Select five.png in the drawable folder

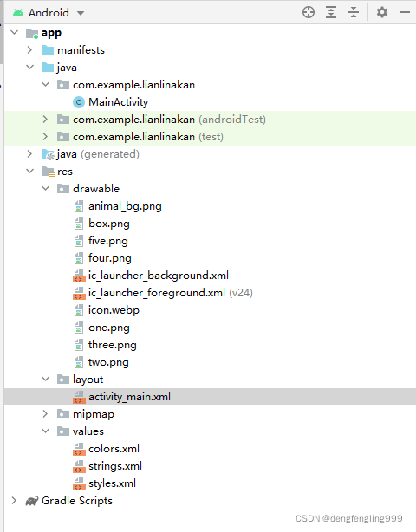[108, 241]
